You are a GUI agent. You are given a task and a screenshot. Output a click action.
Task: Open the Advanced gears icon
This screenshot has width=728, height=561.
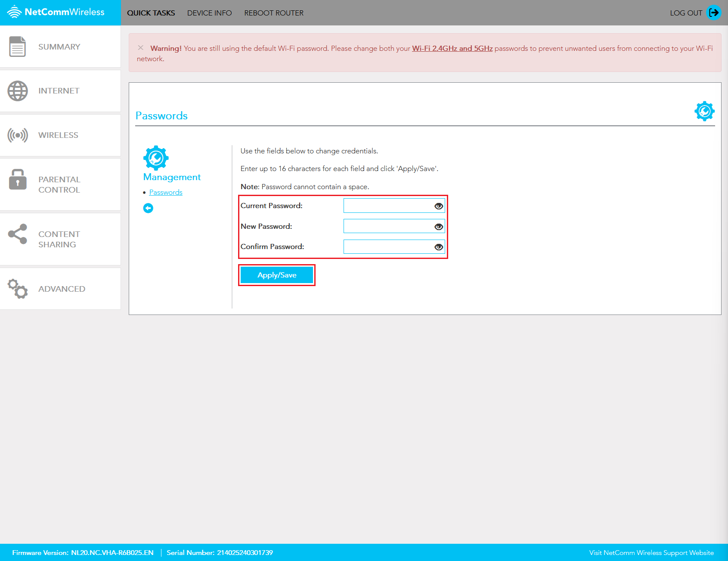17,289
